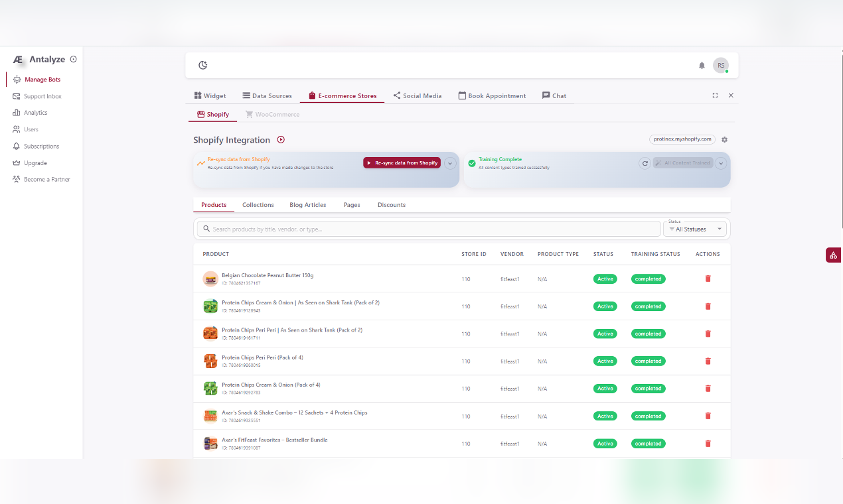Click Axar's Snack & Shake Combo title

pyautogui.click(x=295, y=412)
